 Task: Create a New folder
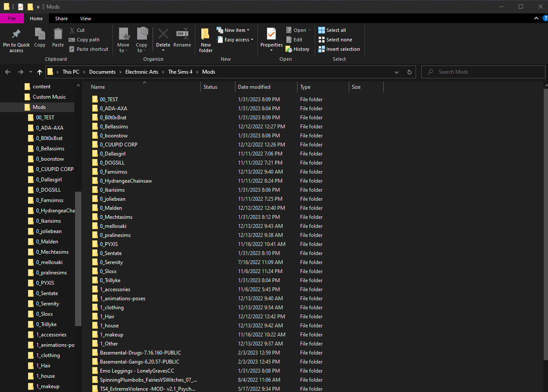[206, 40]
